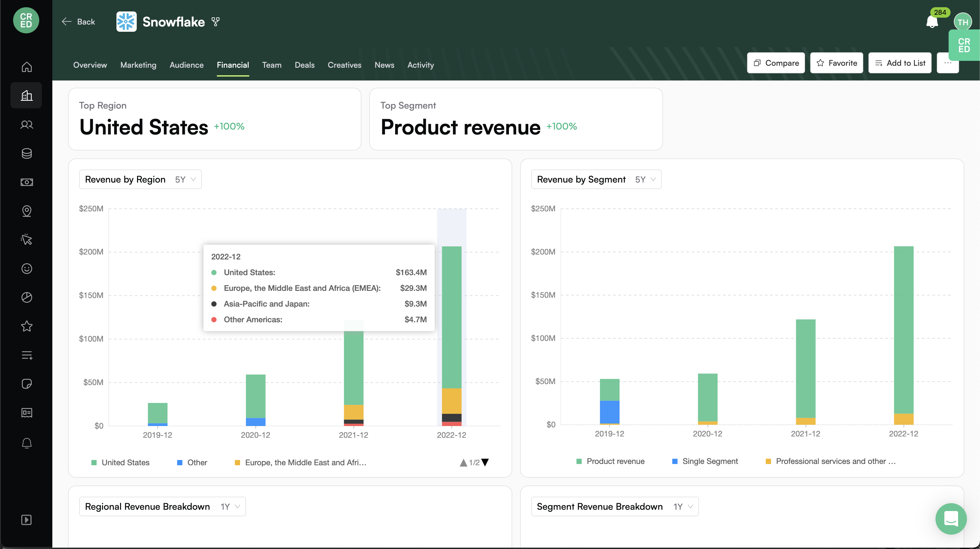Toggle Product revenue legend series

tap(610, 461)
